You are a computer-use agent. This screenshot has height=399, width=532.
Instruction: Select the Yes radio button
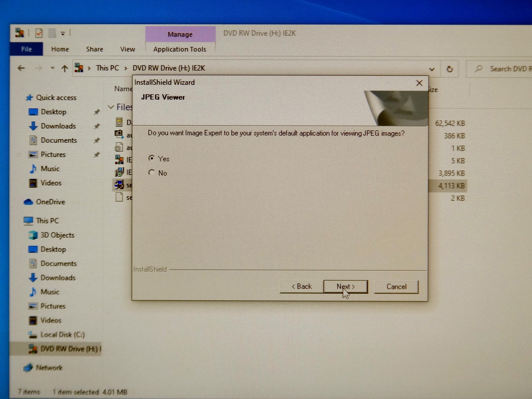151,158
